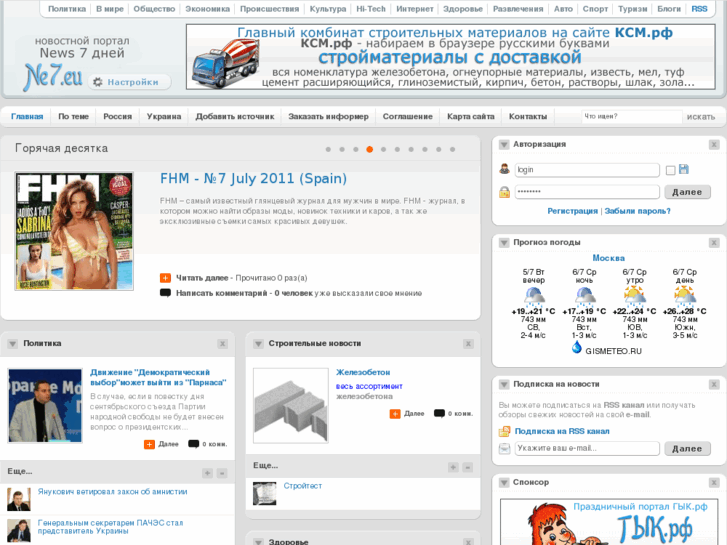
Task: Close the Авторизация panel
Action: coord(714,145)
